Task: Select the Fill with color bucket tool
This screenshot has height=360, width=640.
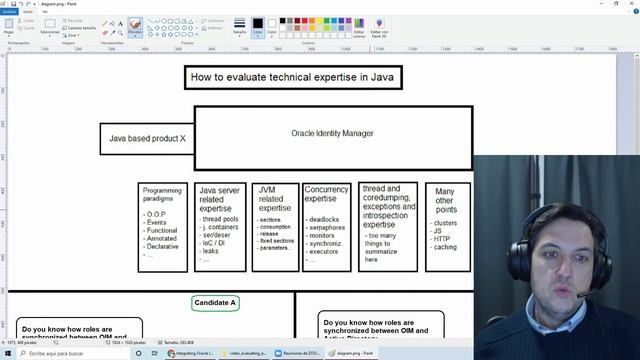Action: coord(112,24)
